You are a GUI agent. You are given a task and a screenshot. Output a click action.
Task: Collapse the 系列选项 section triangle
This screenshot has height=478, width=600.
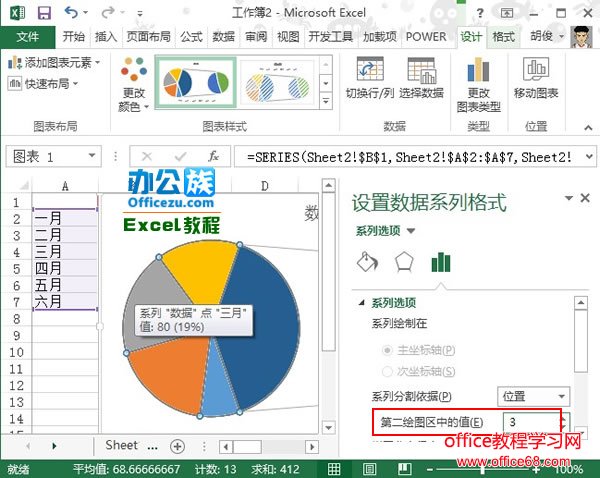(361, 303)
